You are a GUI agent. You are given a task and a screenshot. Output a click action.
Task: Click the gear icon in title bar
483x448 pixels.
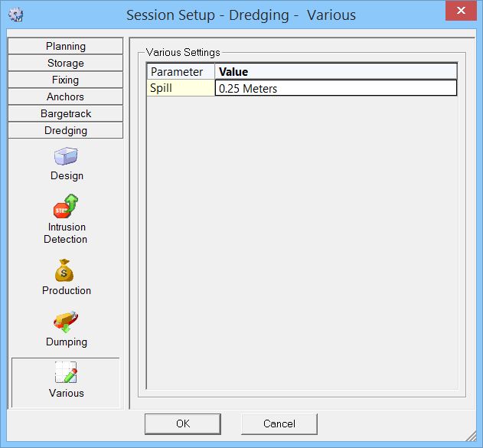pyautogui.click(x=16, y=15)
